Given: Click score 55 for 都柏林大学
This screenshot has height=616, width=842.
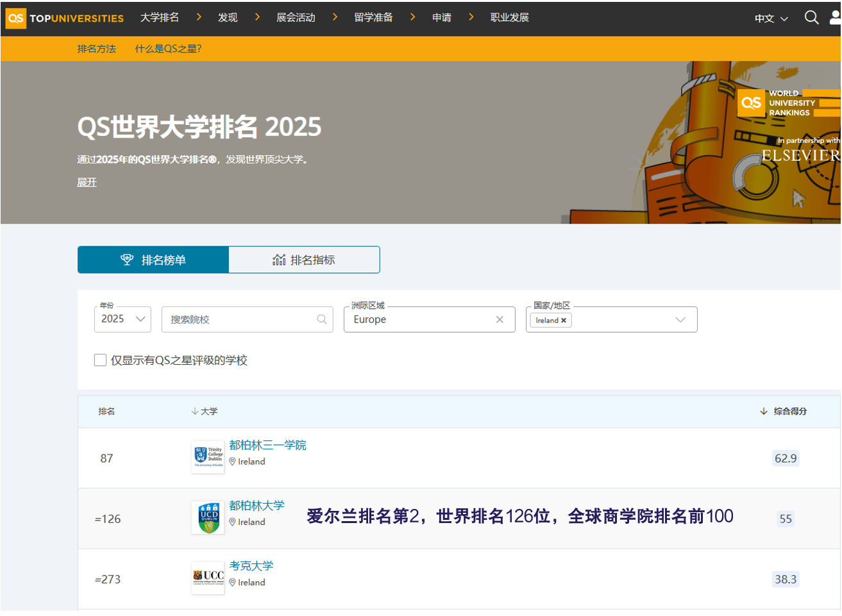Looking at the screenshot, I should (x=786, y=519).
